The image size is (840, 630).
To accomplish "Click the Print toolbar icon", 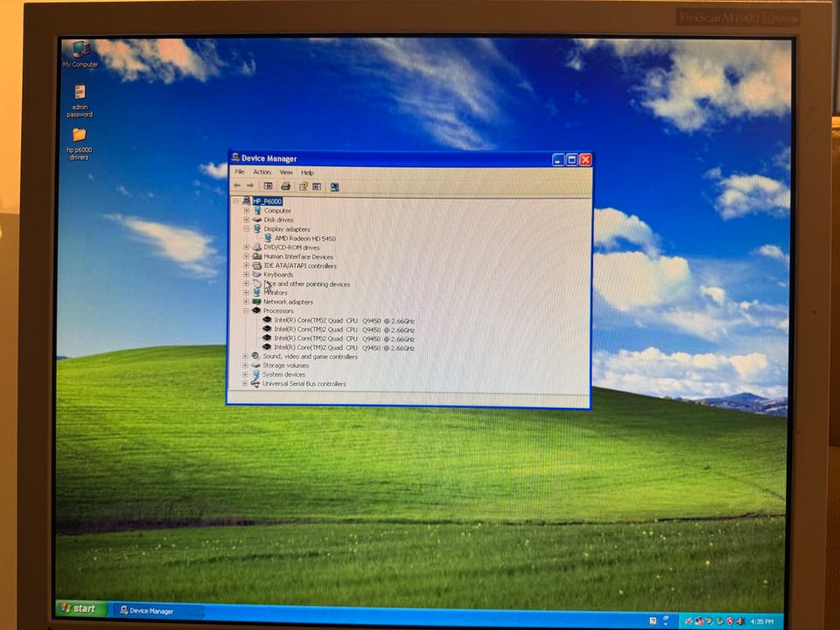I will [x=285, y=186].
